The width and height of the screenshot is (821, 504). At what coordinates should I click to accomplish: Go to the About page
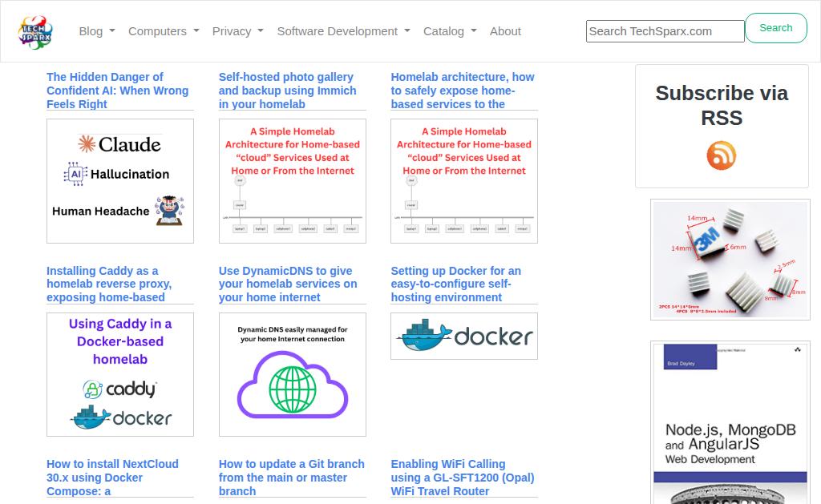click(505, 31)
